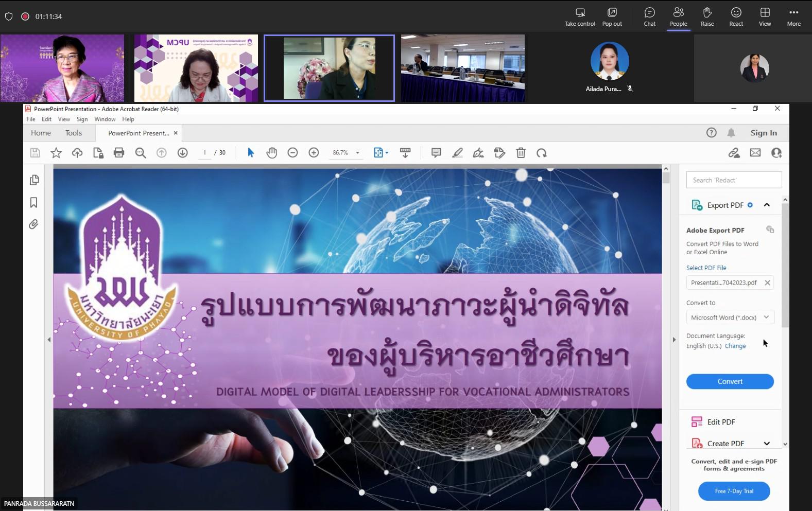This screenshot has width=812, height=511.
Task: Open the Edit menu
Action: coord(47,119)
